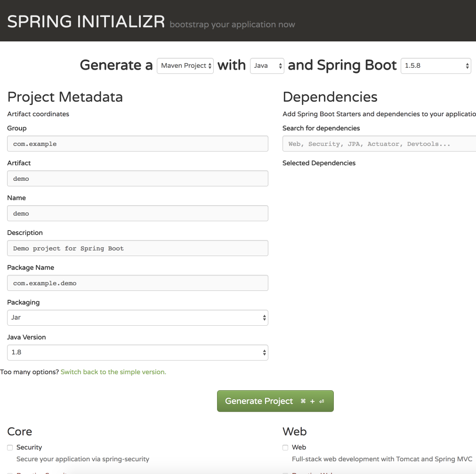Enable the Web dependency checkbox

(285, 448)
